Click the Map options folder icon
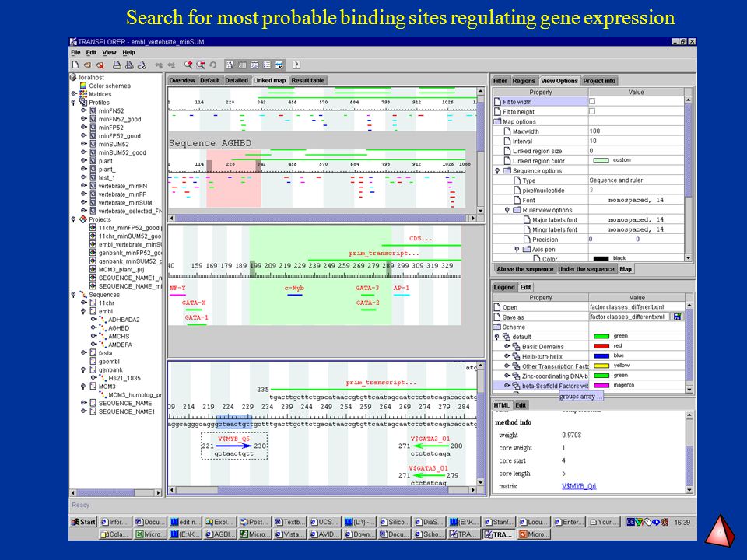Screen dimensions: 747x560 (x=498, y=121)
